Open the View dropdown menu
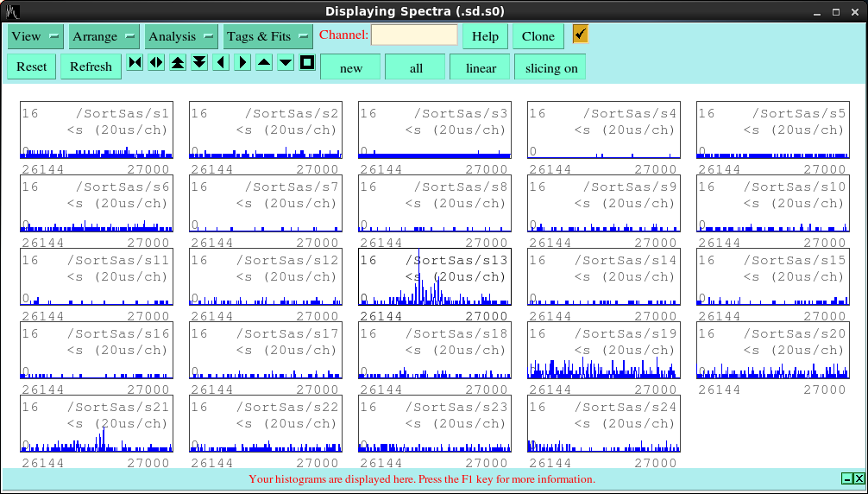This screenshot has height=494, width=868. (x=35, y=36)
